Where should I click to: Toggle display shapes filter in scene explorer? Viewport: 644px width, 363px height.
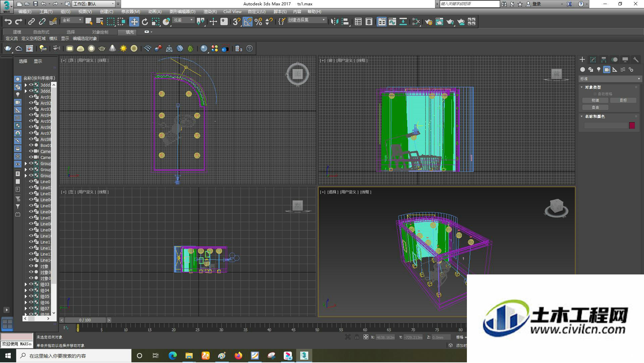pyautogui.click(x=18, y=87)
